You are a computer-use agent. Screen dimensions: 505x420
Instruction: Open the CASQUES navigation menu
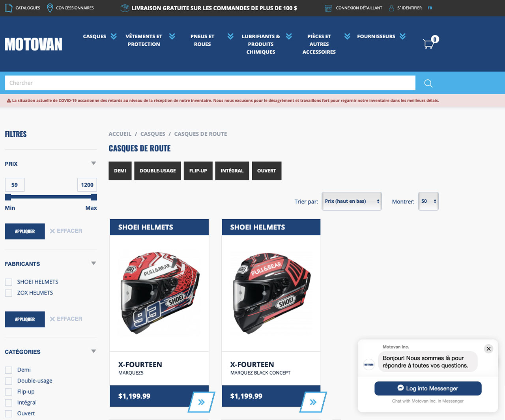click(x=95, y=36)
